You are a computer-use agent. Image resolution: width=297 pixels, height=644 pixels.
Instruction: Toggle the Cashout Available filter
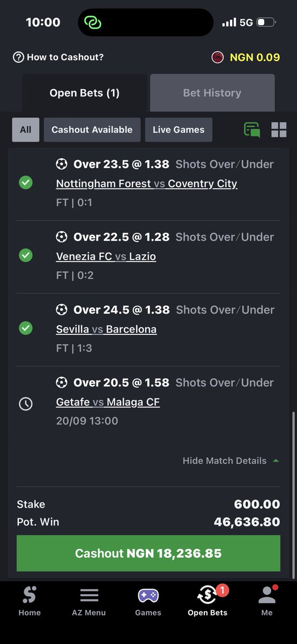coord(92,130)
